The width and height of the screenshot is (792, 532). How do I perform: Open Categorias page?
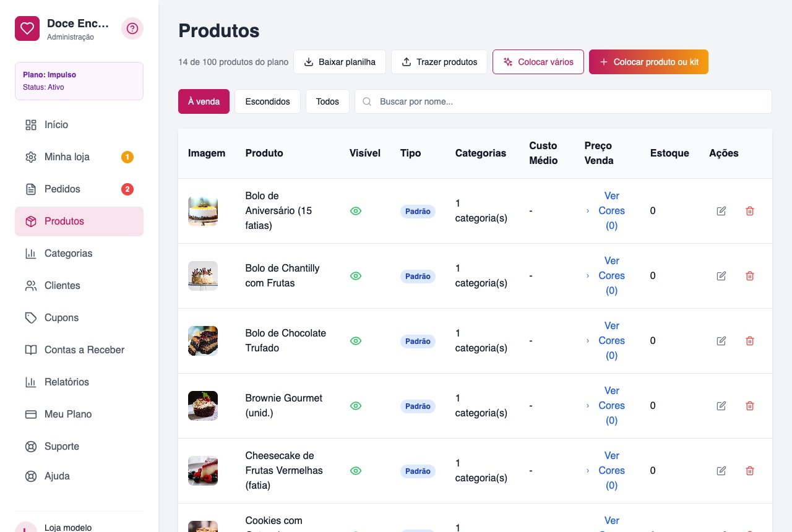tap(79, 254)
